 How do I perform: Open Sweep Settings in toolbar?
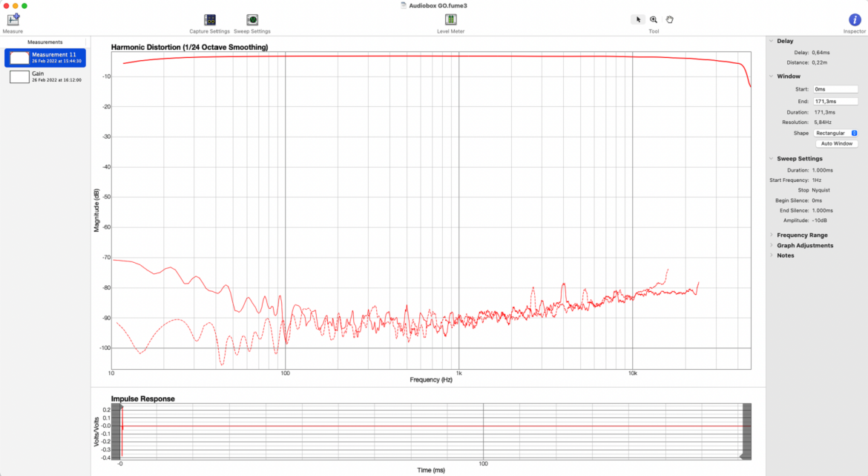[x=252, y=20]
